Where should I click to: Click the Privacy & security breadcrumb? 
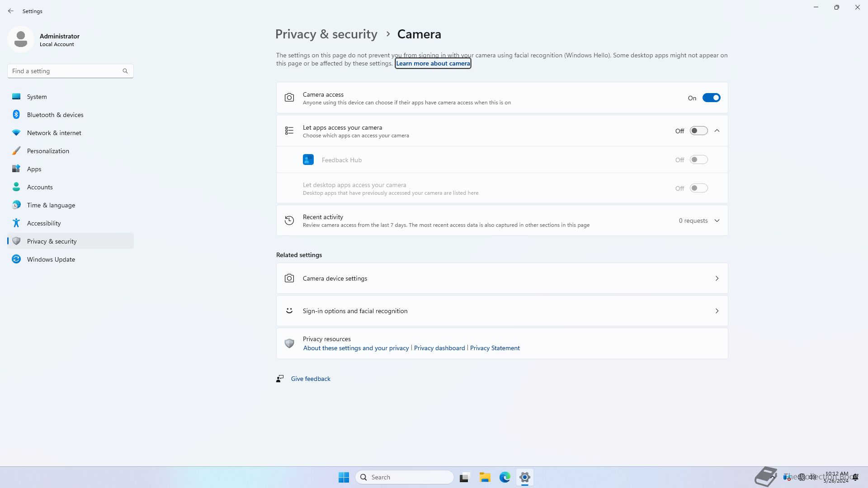[326, 34]
